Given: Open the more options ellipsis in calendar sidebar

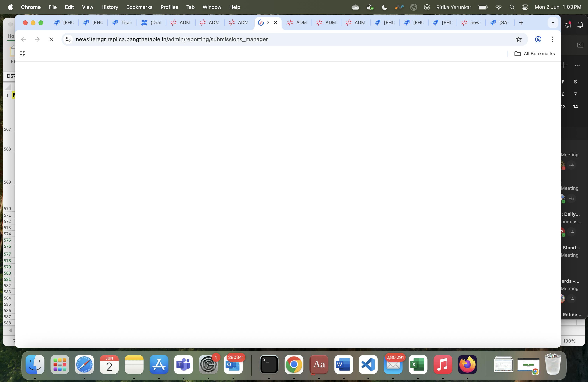Looking at the screenshot, I should pos(577,66).
